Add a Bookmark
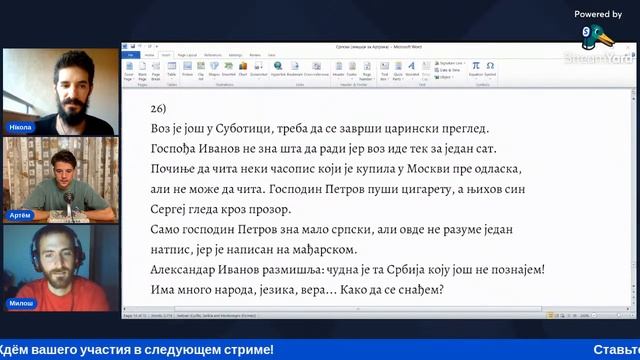 295,69
